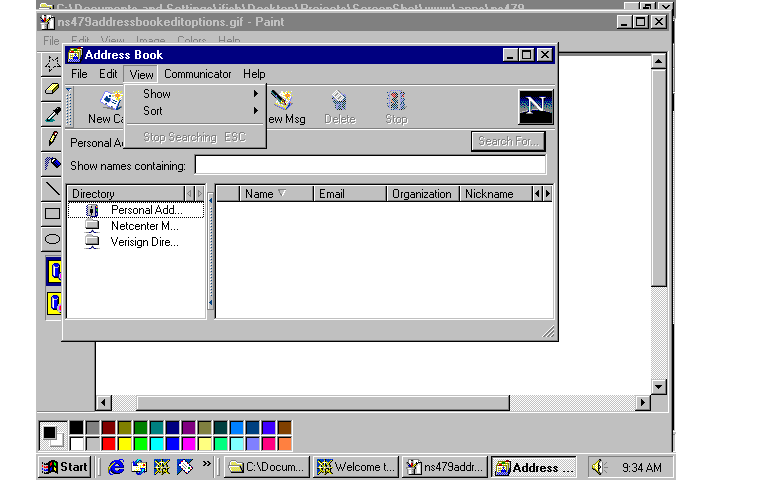Select the Airbrush tool in Paint
The width and height of the screenshot is (770, 480).
pyautogui.click(x=52, y=163)
